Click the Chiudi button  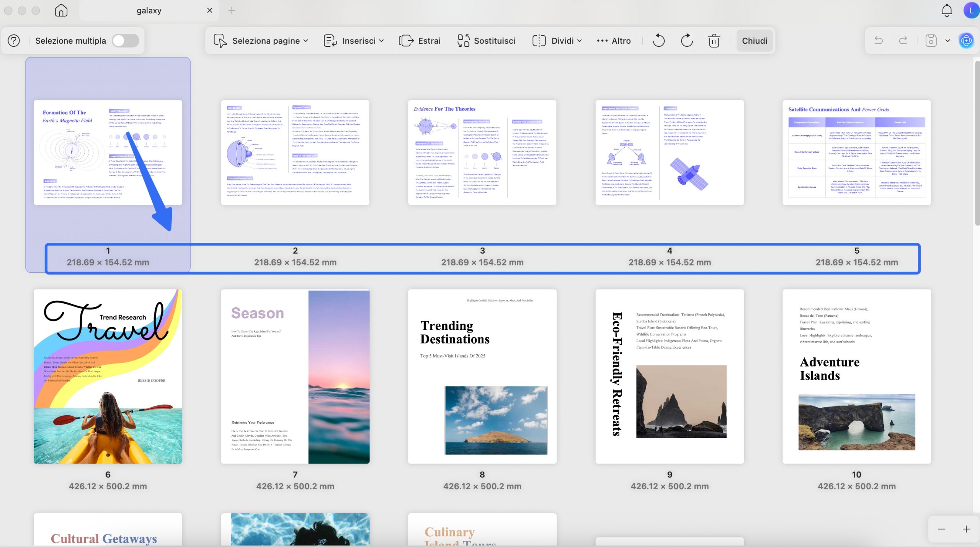pos(754,41)
